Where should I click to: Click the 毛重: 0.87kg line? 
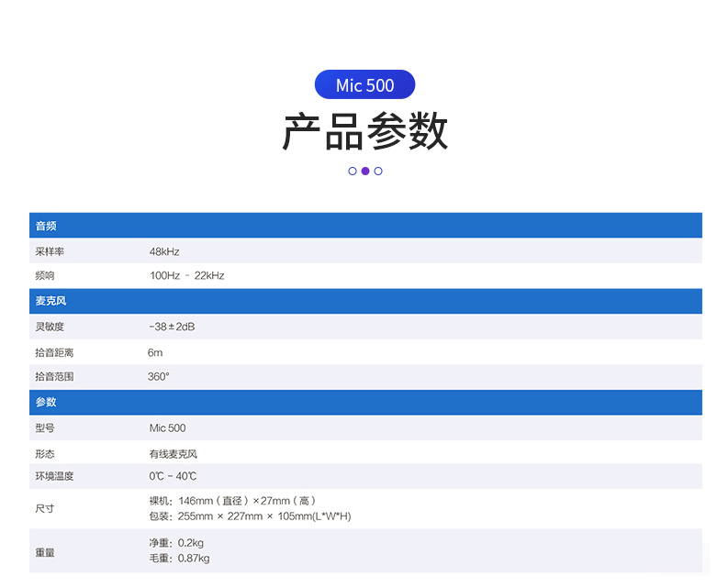click(x=179, y=559)
